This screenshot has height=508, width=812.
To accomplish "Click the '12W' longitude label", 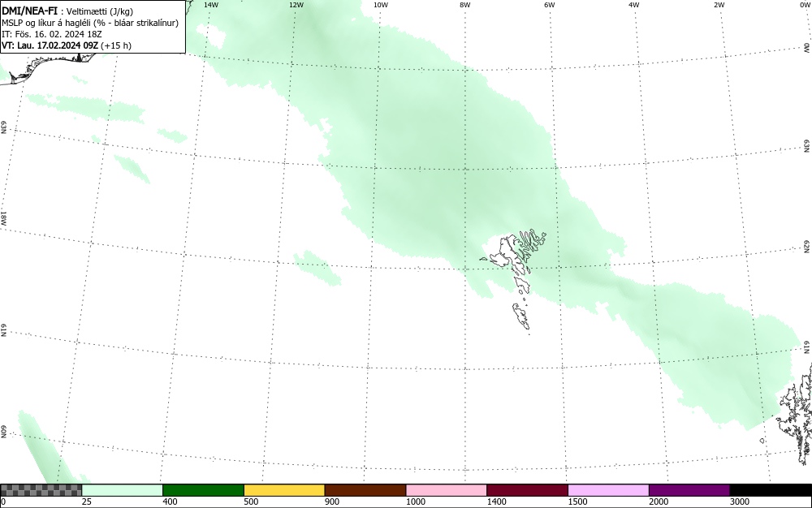I will [296, 5].
